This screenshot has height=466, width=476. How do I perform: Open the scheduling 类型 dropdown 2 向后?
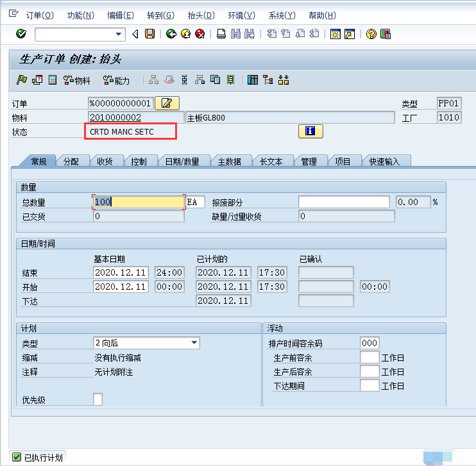[x=146, y=343]
